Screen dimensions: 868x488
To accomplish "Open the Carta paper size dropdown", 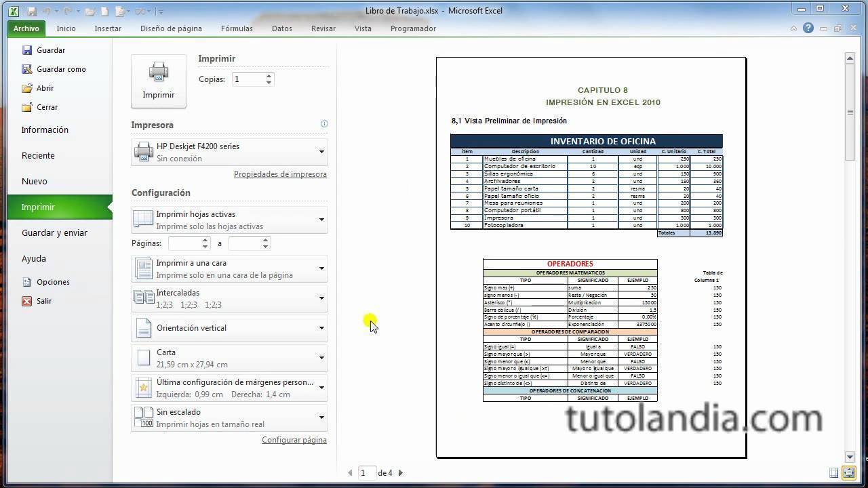I will (x=229, y=358).
